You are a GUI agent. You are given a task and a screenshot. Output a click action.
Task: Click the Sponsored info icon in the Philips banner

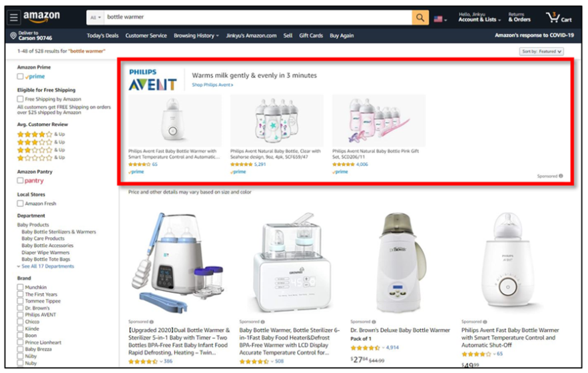pos(561,176)
